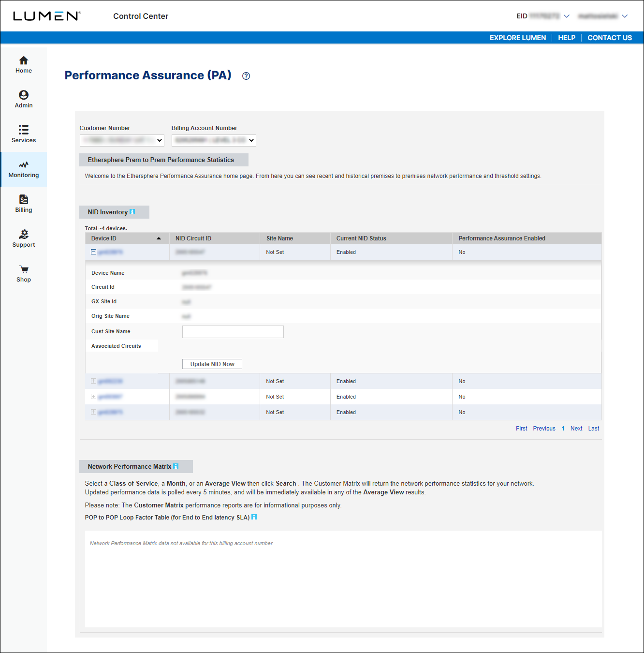Open the Shop cart icon
The height and width of the screenshot is (653, 644).
[23, 269]
